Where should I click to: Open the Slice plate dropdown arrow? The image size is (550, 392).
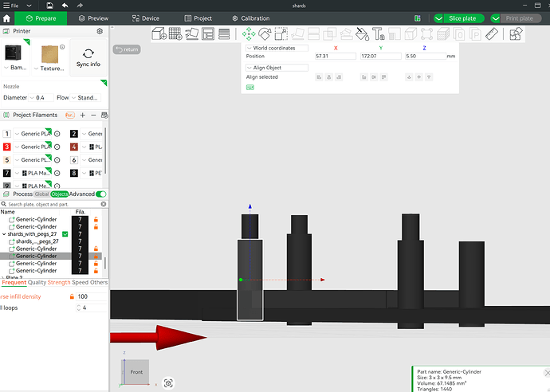click(438, 18)
